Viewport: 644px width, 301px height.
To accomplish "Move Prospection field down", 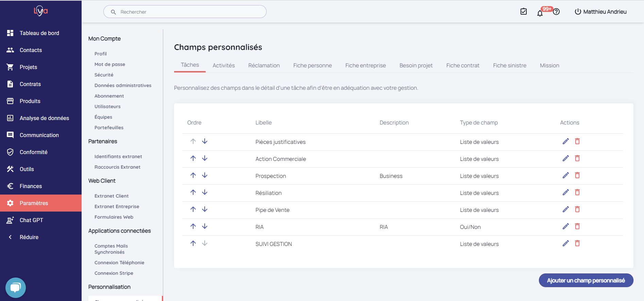I will tap(205, 175).
